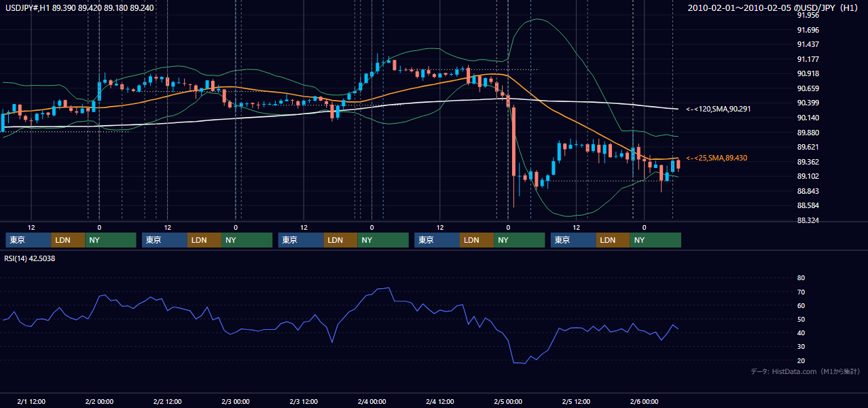Click price axis value 88.324
Screen dimensions: 868x408
pyautogui.click(x=808, y=220)
